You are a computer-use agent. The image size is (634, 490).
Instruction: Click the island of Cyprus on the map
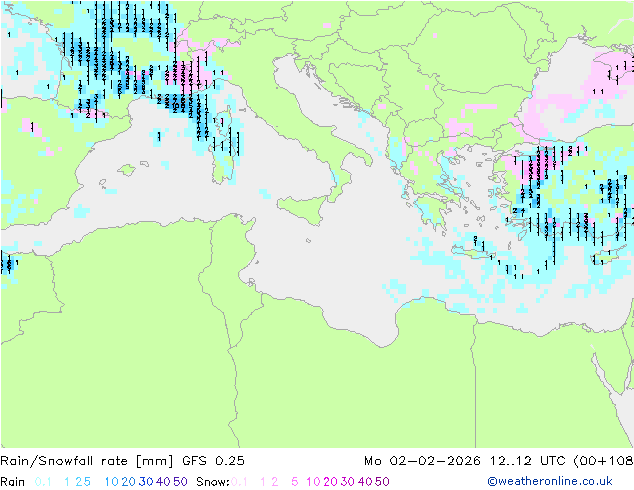609,256
